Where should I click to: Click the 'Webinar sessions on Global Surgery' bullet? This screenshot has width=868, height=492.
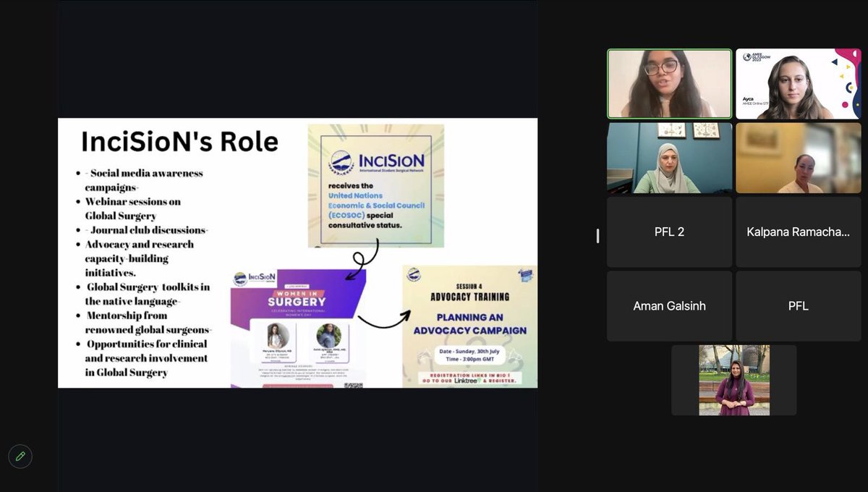[132, 208]
